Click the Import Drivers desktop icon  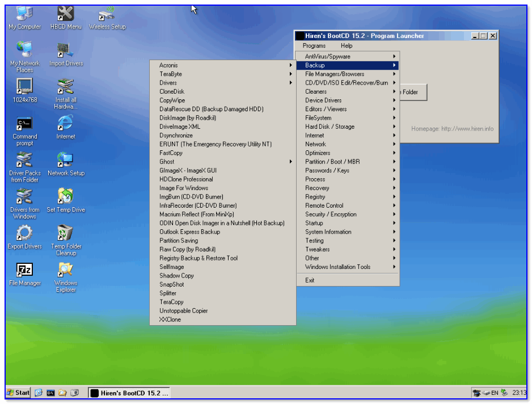pos(66,52)
